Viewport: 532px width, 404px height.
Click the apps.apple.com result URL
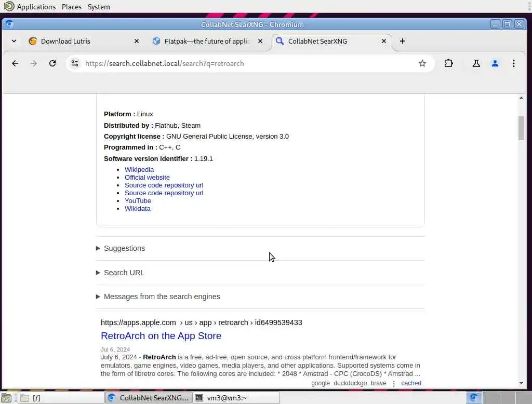201,322
